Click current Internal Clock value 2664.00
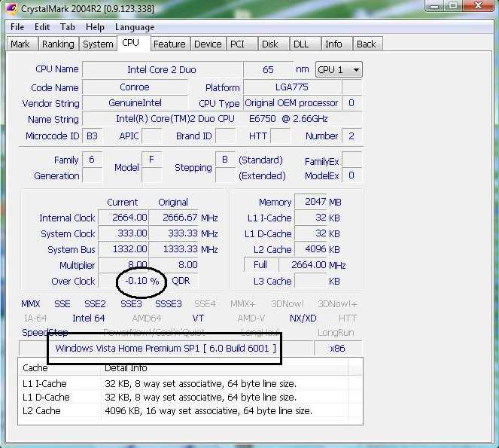 (x=123, y=218)
